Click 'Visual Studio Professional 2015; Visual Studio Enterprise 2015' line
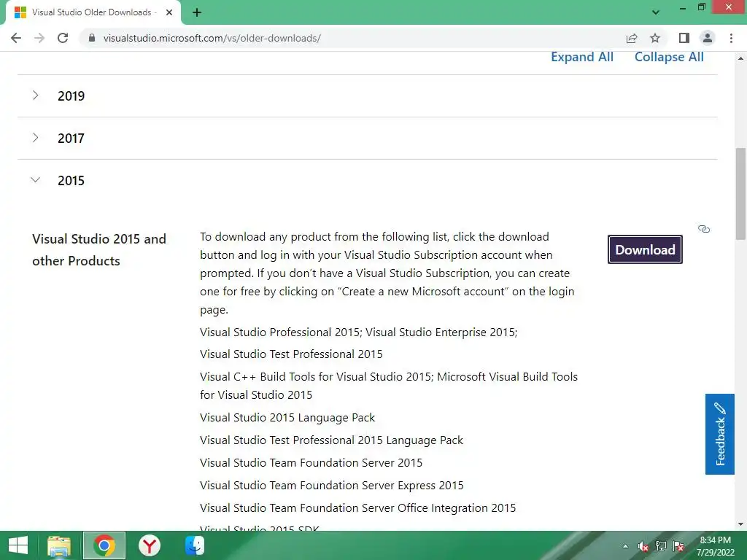 [x=358, y=332]
